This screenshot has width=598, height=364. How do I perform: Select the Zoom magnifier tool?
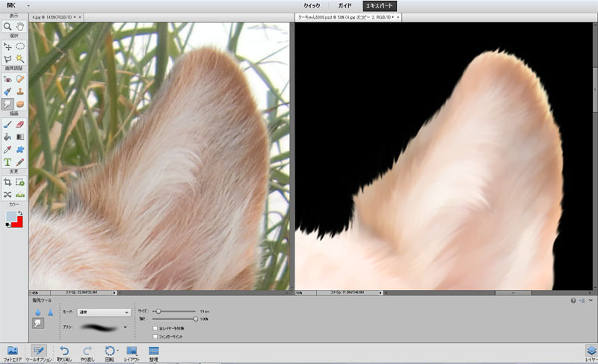(7, 26)
